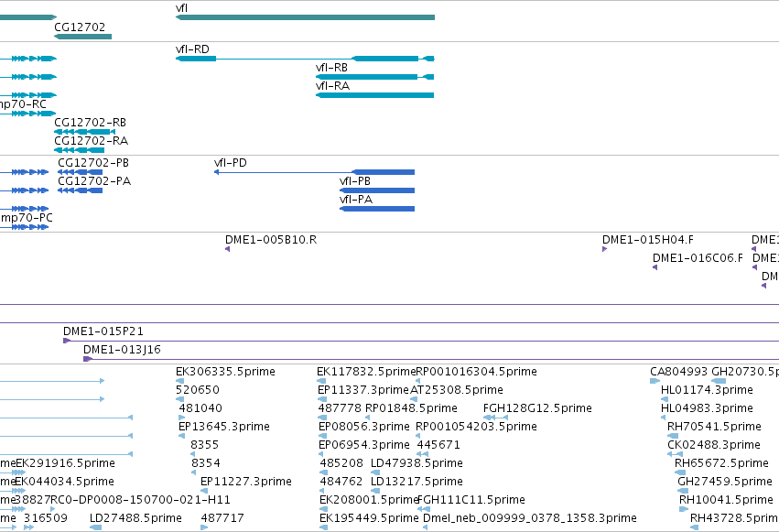Viewport: 779px width, 532px height.
Task: Click the CK02488.3prime EST
Action: (676, 454)
